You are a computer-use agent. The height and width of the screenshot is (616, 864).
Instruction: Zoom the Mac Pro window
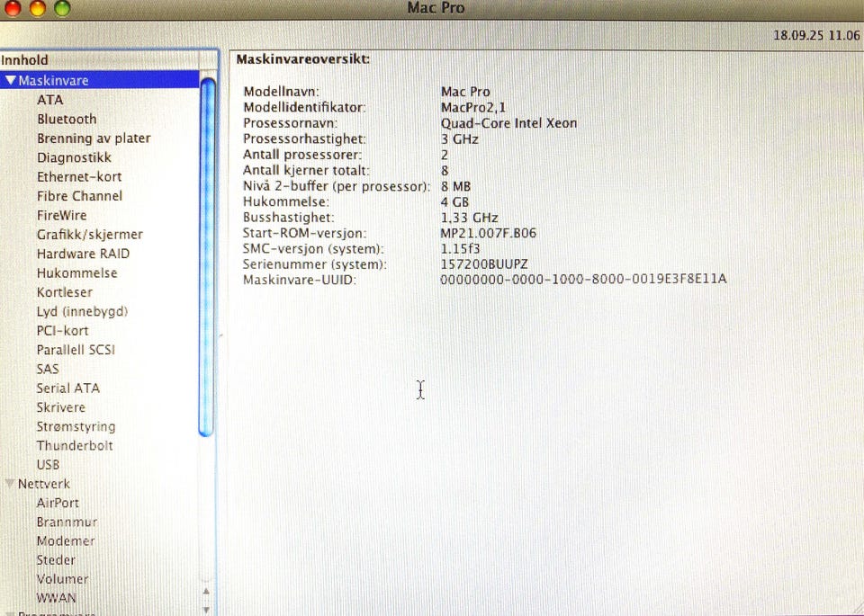[62, 8]
